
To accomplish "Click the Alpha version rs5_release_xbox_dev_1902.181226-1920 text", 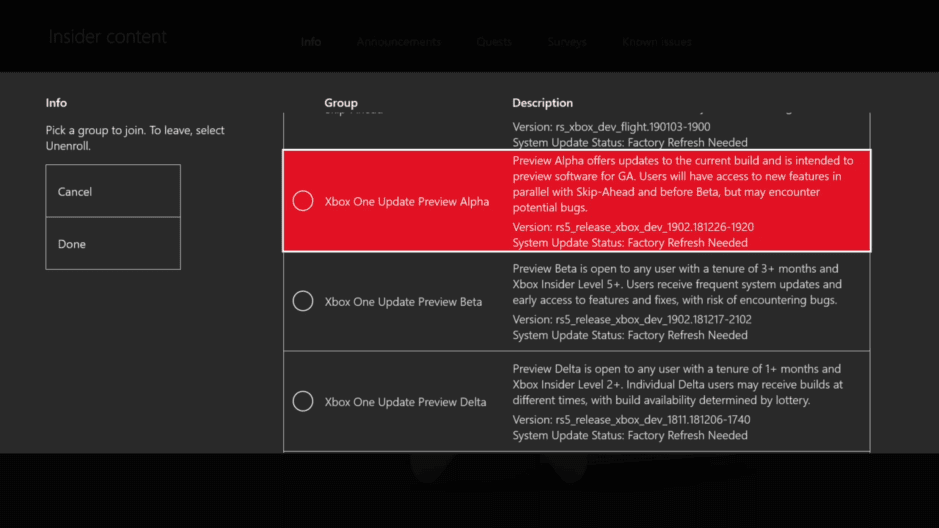I will tap(633, 227).
